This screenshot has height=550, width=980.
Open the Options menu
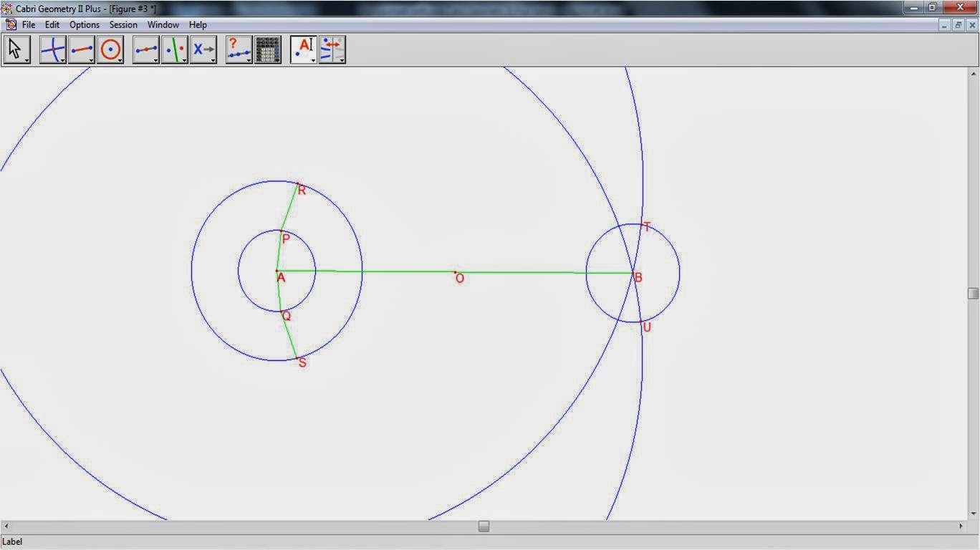85,24
